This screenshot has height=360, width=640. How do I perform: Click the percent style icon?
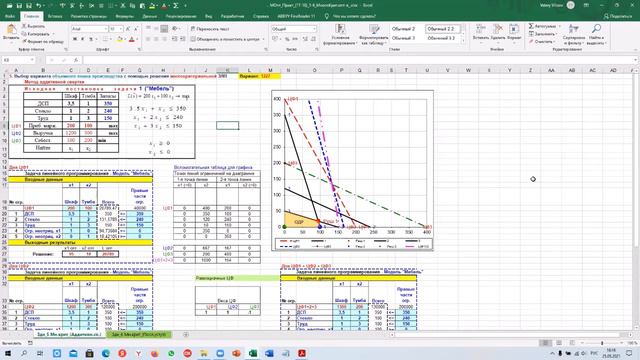pos(287,39)
